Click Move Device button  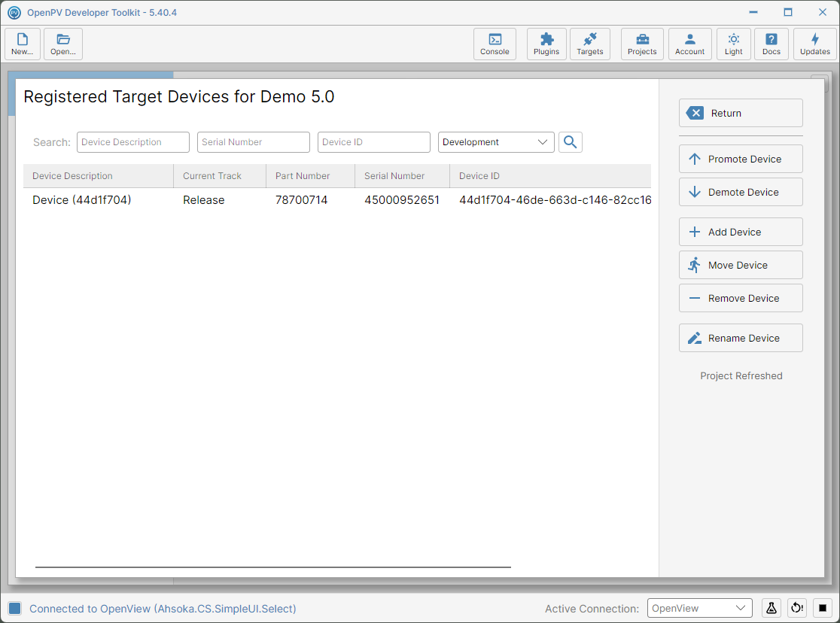click(741, 265)
